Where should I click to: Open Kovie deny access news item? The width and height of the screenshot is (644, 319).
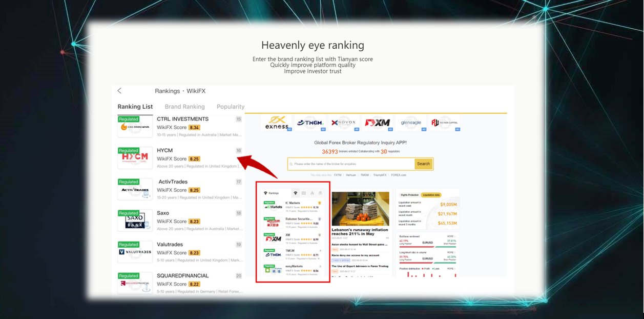tap(356, 255)
